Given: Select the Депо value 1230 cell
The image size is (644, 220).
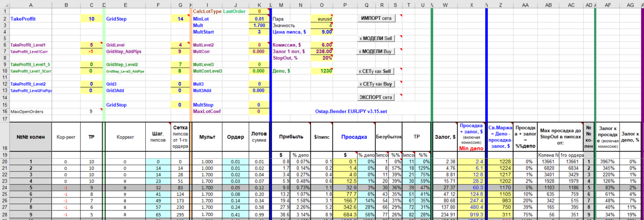Looking at the screenshot, I should (322, 71).
